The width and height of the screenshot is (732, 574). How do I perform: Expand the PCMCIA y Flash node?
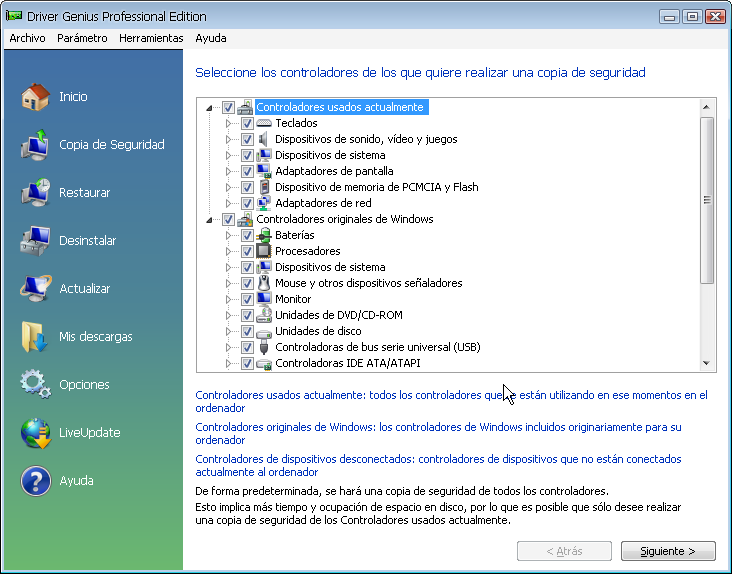point(228,187)
